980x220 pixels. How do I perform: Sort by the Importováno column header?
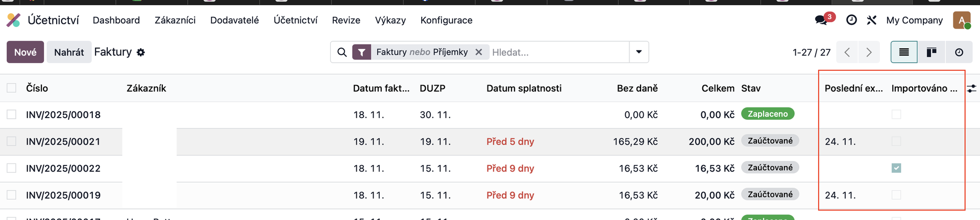[x=924, y=88]
